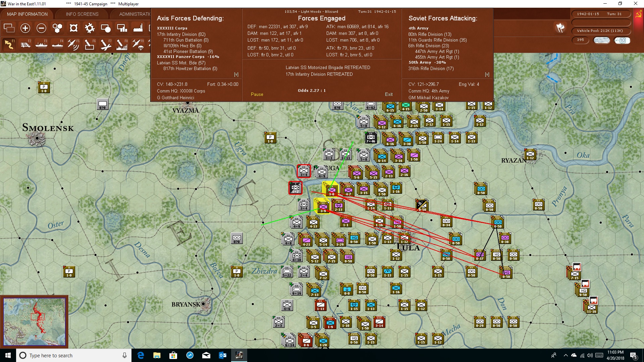Select F2 rail movement mode
The height and width of the screenshot is (362, 644).
(x=25, y=44)
